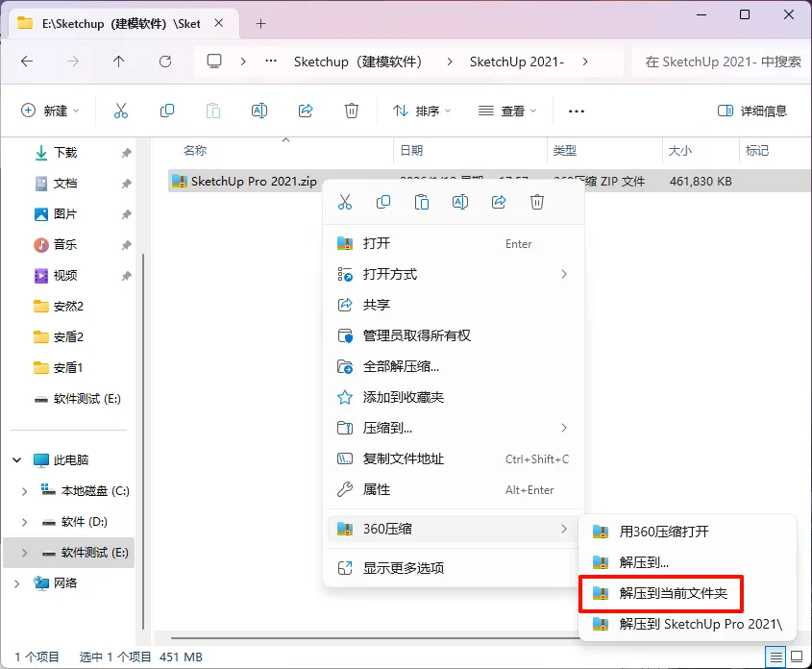The width and height of the screenshot is (812, 669).
Task: Open the 查看 view dropdown
Action: (507, 111)
